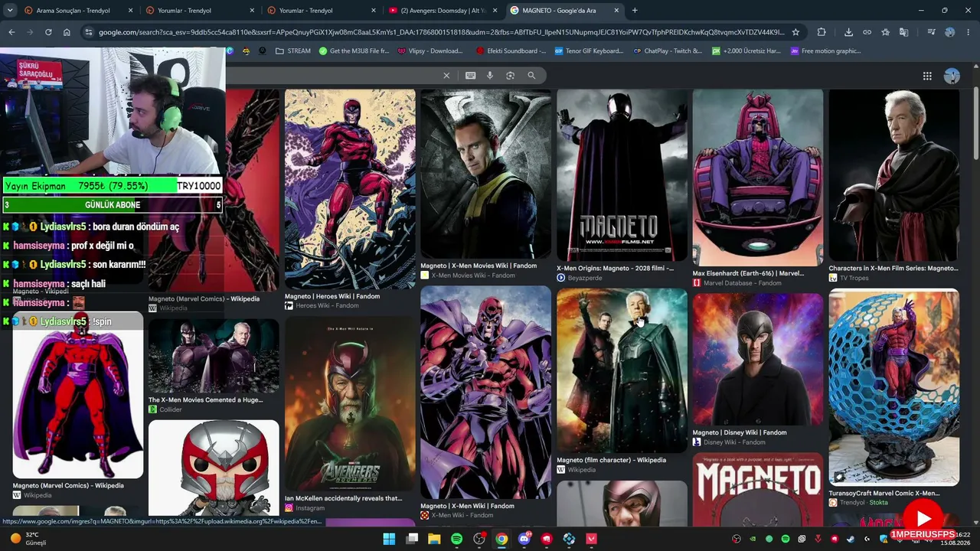Open the Google apps grid

click(x=927, y=76)
